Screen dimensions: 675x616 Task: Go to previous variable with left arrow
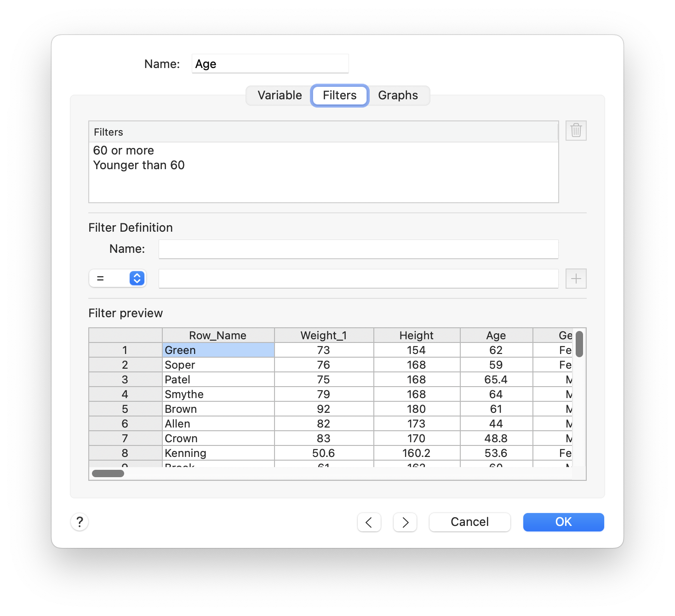click(x=369, y=522)
